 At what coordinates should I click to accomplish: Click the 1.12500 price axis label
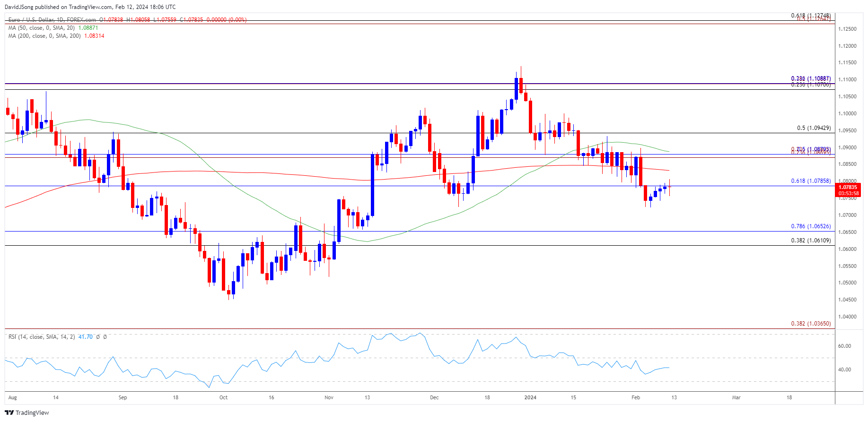pos(847,29)
